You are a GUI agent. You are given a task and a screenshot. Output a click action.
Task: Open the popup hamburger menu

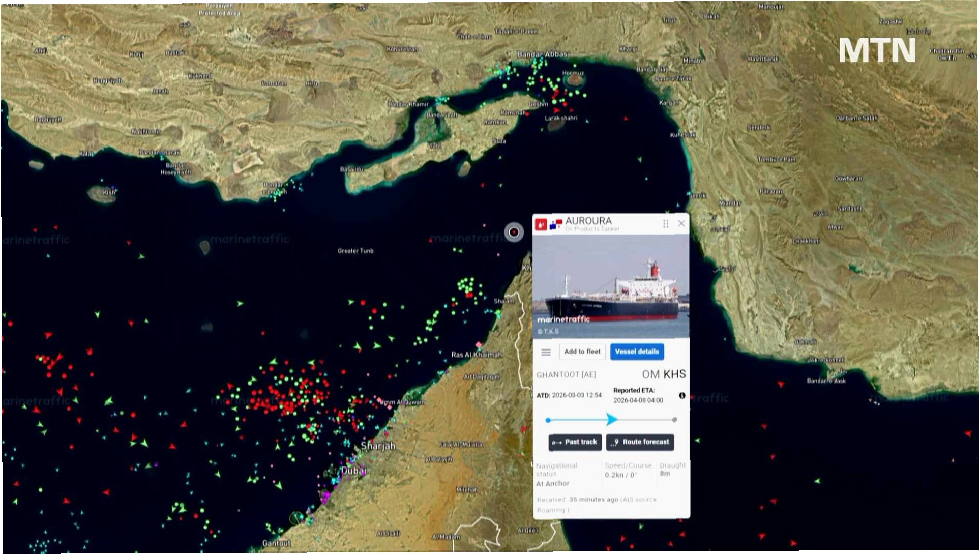point(546,352)
